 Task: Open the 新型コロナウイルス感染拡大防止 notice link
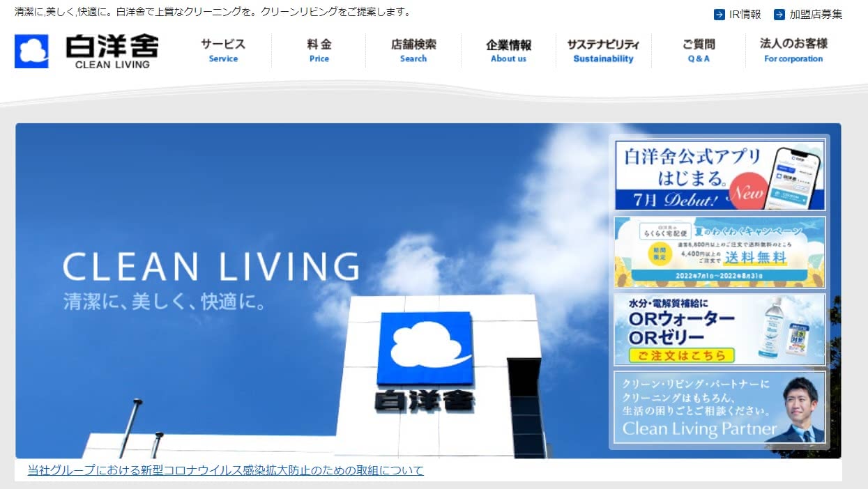click(x=225, y=470)
